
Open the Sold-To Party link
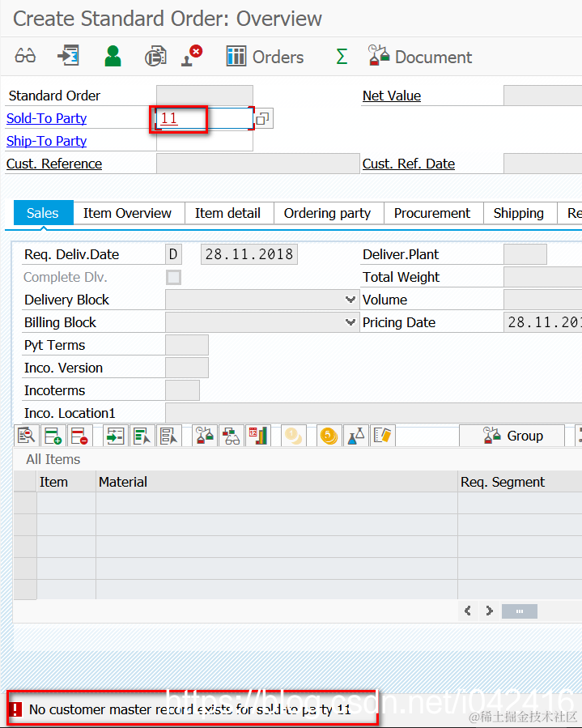(46, 118)
